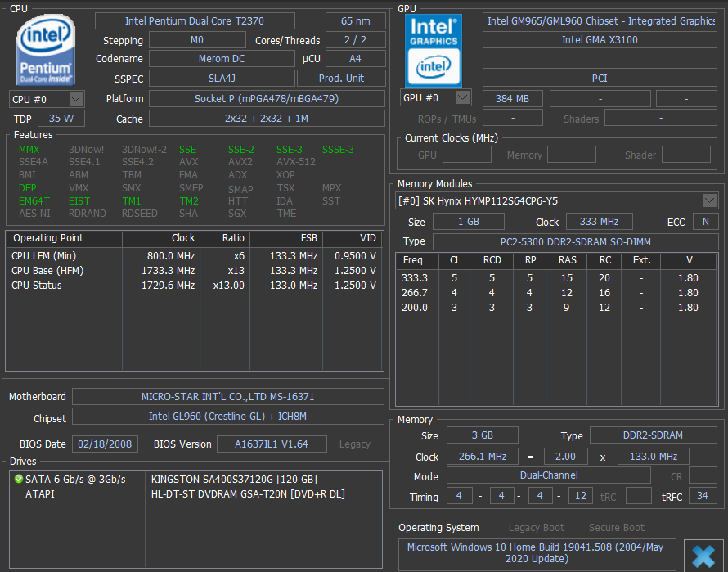Image resolution: width=728 pixels, height=572 pixels.
Task: Click the TM2 feature label
Action: (x=189, y=201)
